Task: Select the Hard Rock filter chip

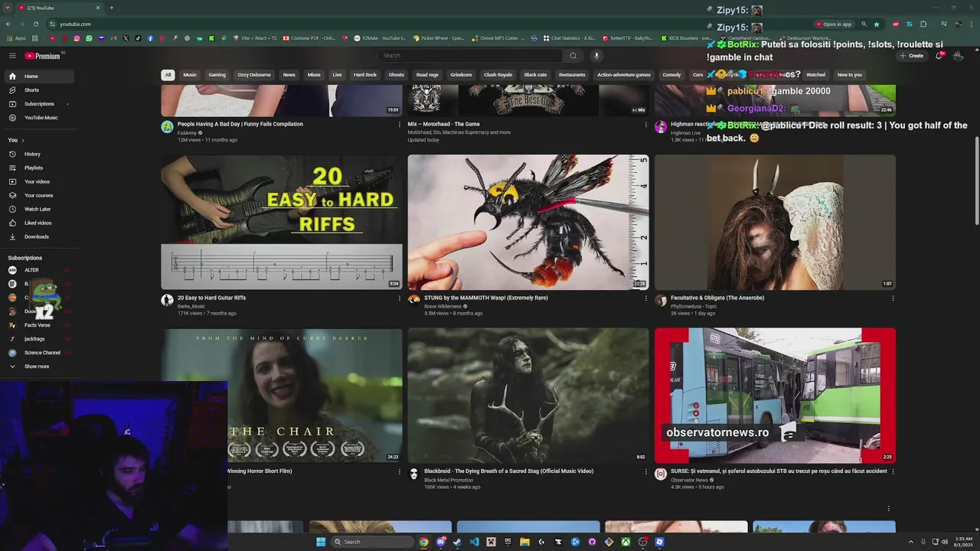Action: (365, 75)
